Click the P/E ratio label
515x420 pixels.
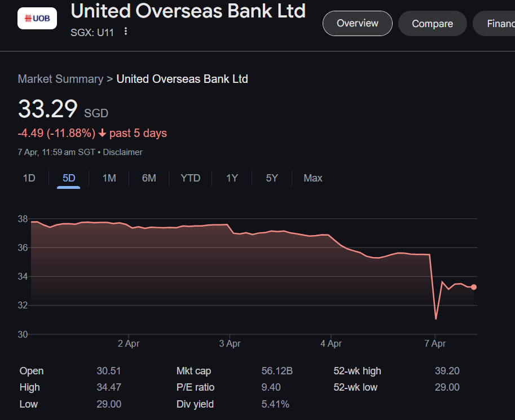click(x=195, y=387)
